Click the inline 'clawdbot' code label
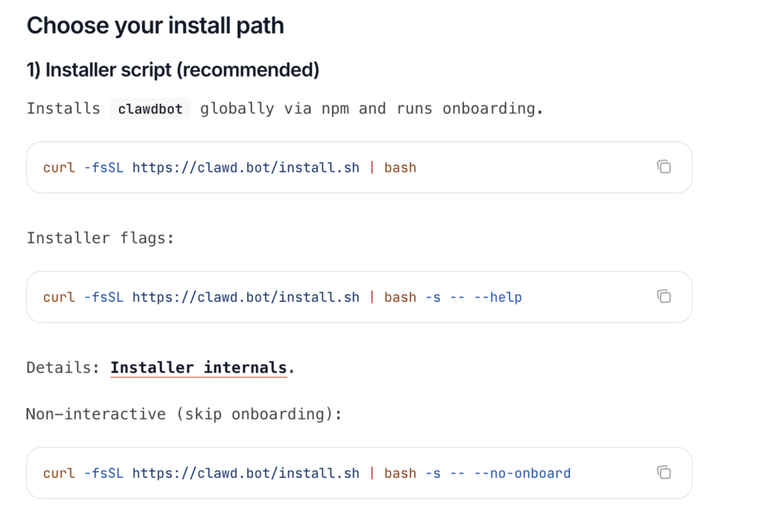 click(x=150, y=109)
